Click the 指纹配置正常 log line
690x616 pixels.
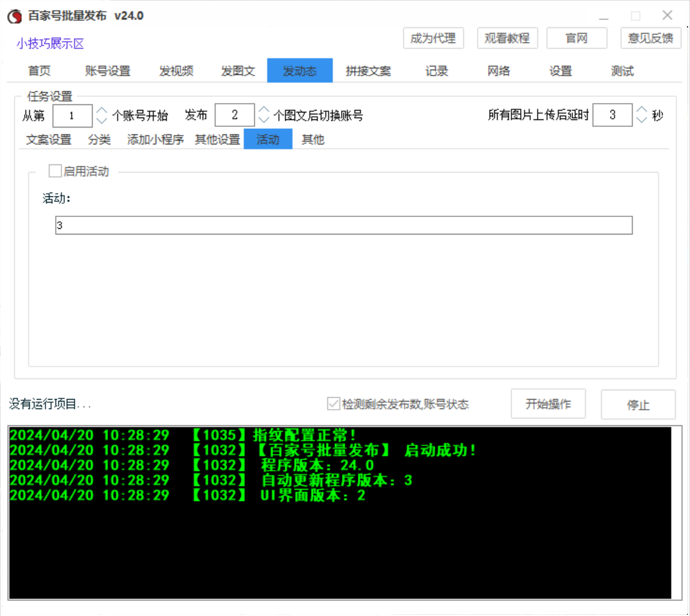click(182, 435)
